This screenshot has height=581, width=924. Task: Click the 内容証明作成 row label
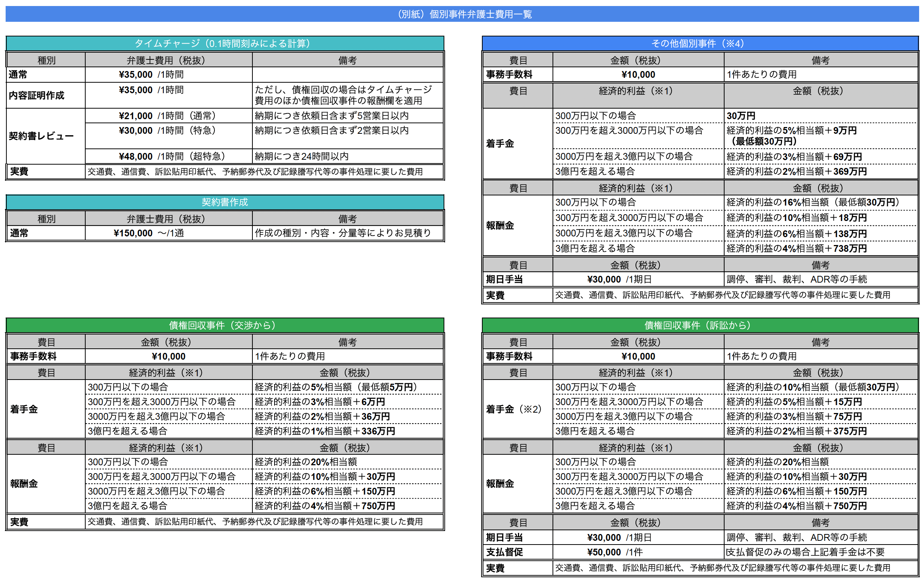(x=37, y=95)
